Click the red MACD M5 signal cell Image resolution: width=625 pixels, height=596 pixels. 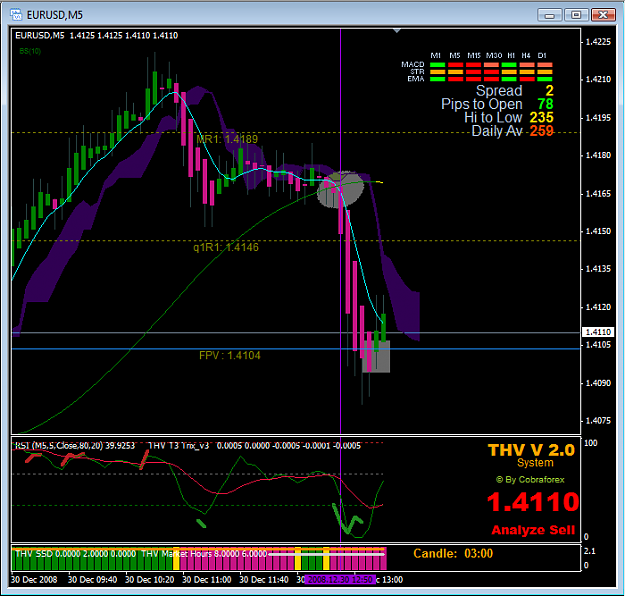[x=456, y=65]
